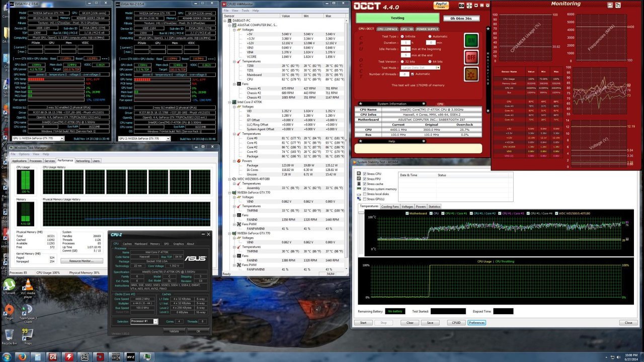644x362 pixels.
Task: Click the Number of threads field in OCCT
Action: pos(404,74)
